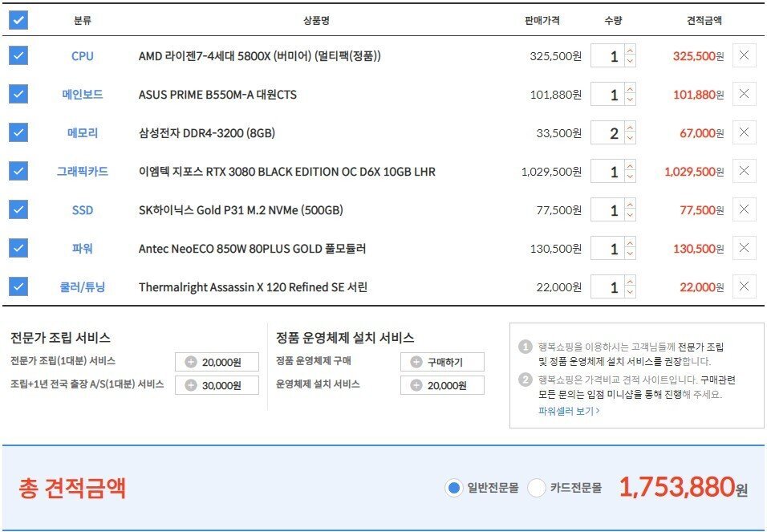Open the 메모리 category link

tap(82, 132)
